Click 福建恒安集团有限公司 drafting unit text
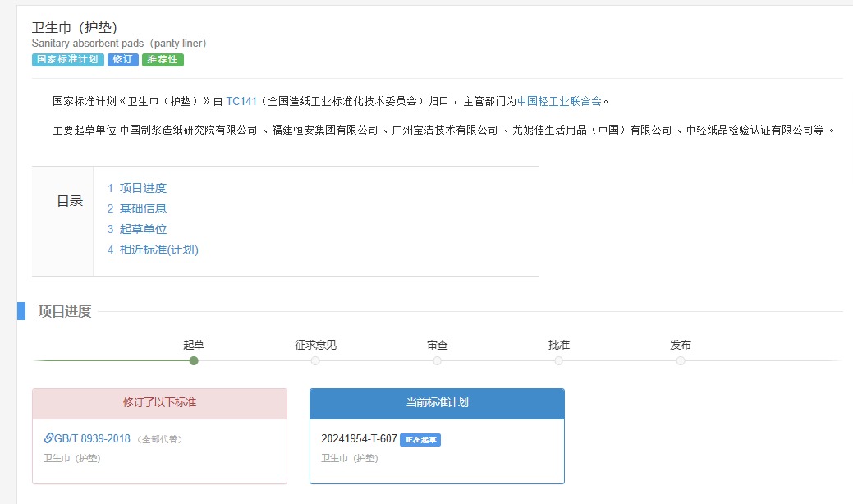The height and width of the screenshot is (504, 853). [x=325, y=130]
